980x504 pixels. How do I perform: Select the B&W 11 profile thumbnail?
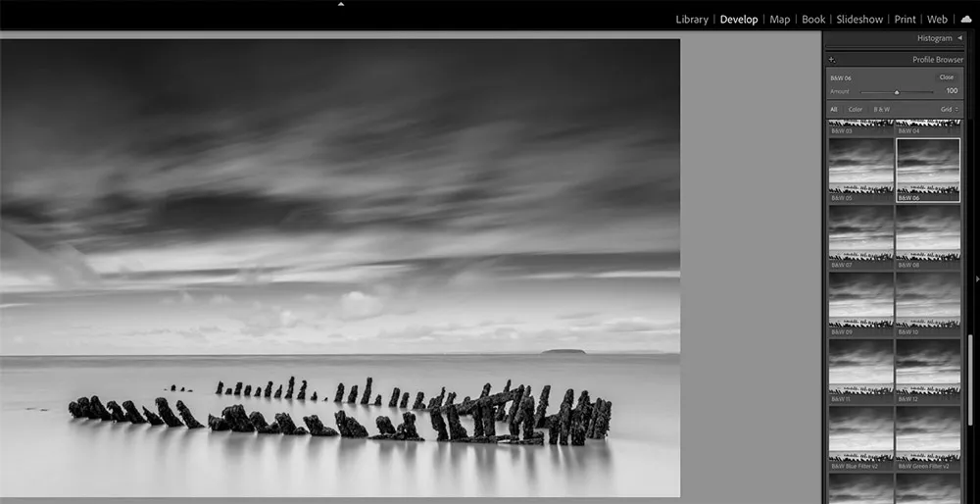861,371
